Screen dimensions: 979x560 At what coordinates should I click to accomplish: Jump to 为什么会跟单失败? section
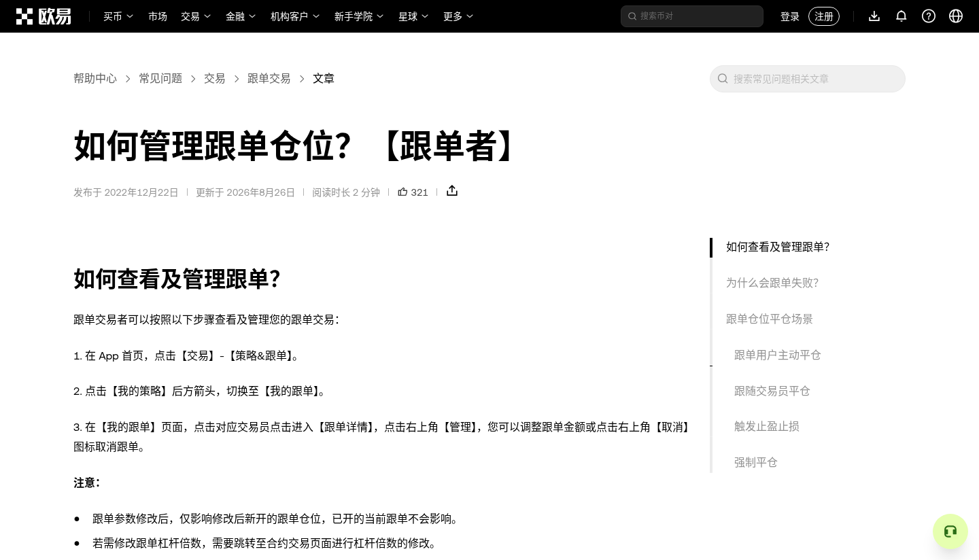(x=772, y=283)
